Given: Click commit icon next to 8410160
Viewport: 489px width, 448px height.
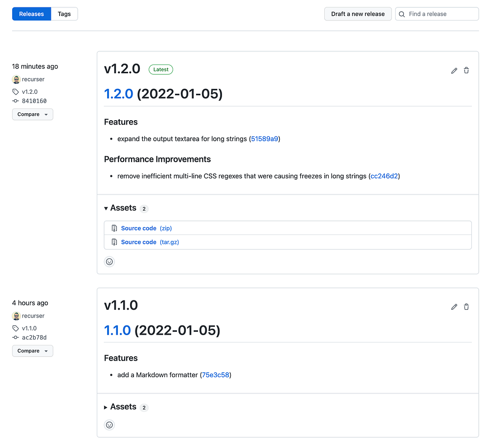Looking at the screenshot, I should coord(16,101).
